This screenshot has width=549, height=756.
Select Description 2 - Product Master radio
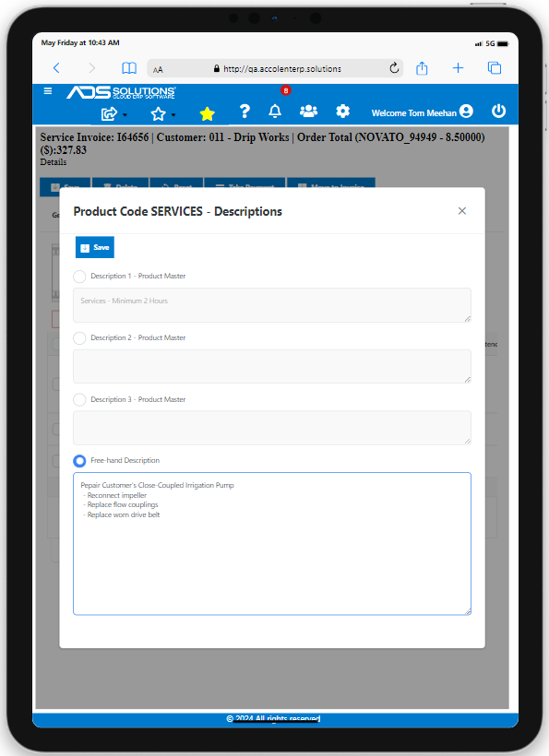coord(79,338)
